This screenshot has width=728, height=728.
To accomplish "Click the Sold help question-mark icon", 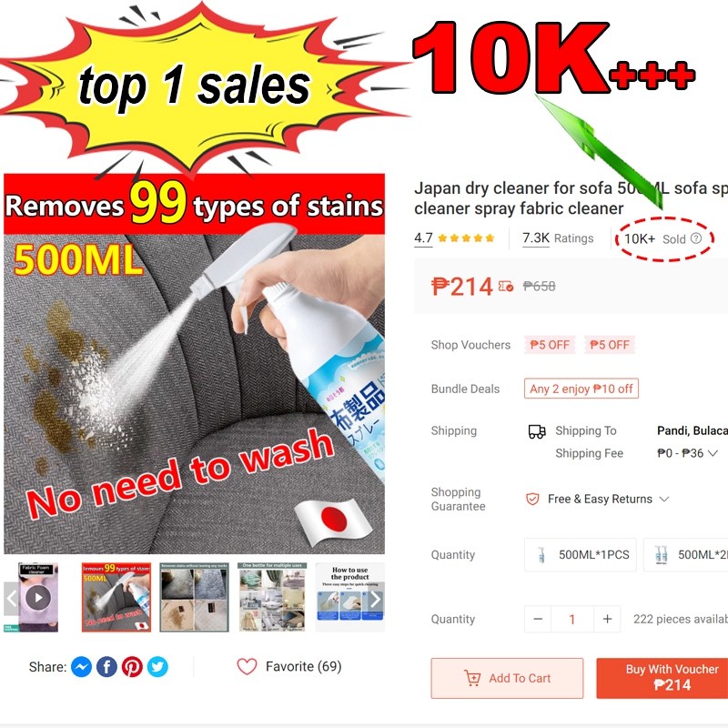I will (696, 238).
